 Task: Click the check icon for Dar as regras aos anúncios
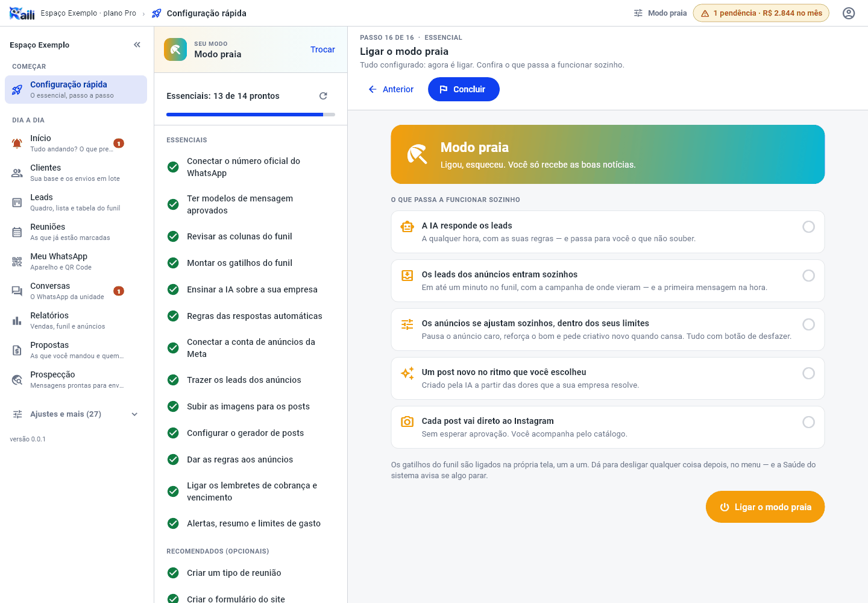point(173,459)
